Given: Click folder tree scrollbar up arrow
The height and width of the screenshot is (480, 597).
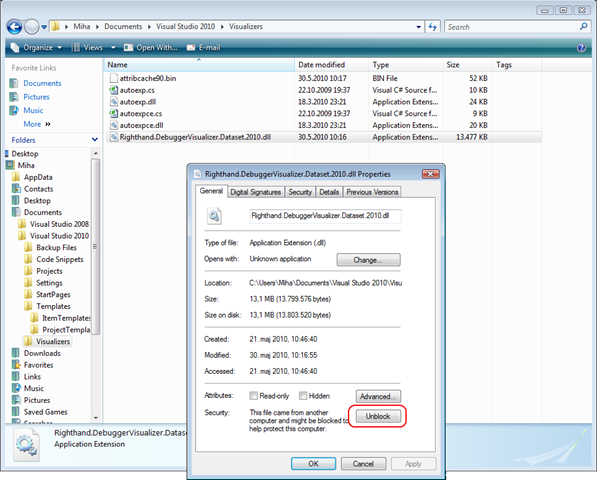Looking at the screenshot, I should point(96,153).
